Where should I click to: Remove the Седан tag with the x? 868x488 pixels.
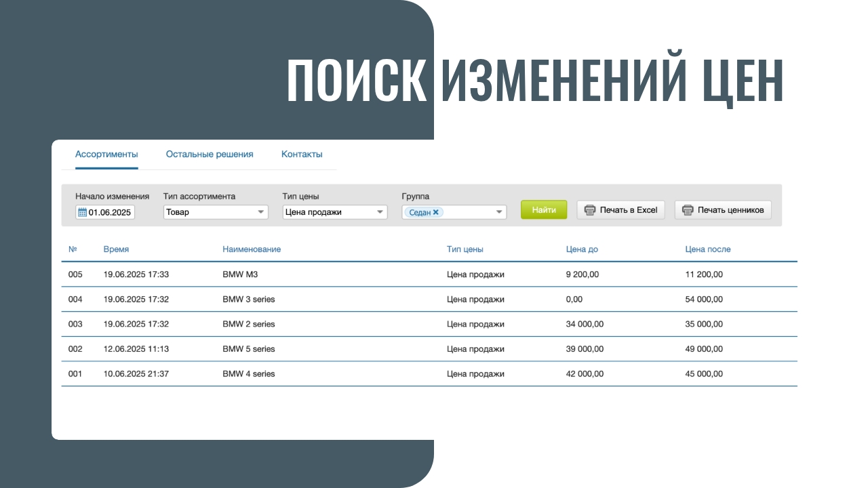click(436, 212)
